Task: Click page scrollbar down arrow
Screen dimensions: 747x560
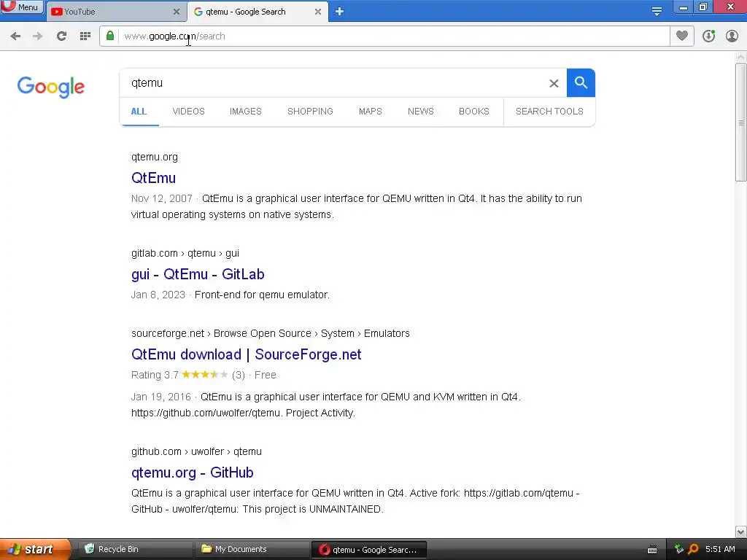Action: click(x=741, y=532)
